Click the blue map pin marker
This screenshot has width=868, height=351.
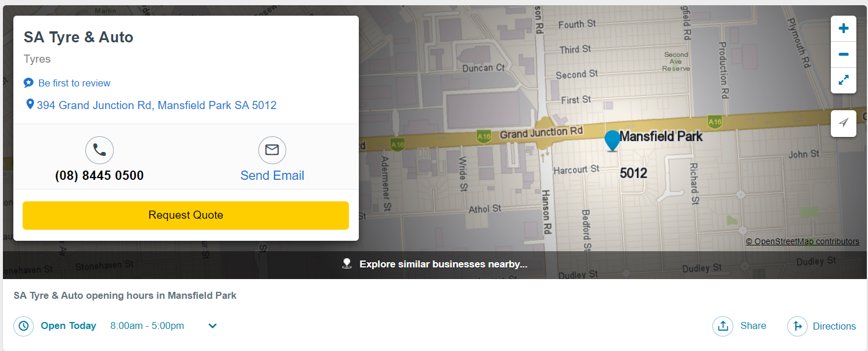[612, 141]
